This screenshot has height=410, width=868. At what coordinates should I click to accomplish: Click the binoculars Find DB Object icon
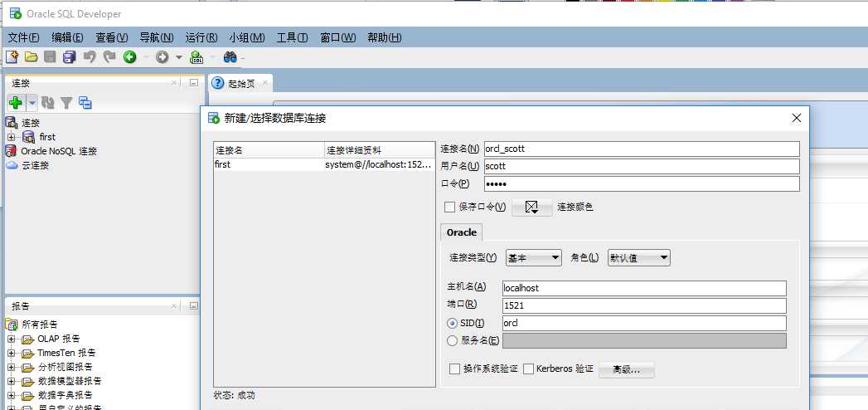click(230, 56)
